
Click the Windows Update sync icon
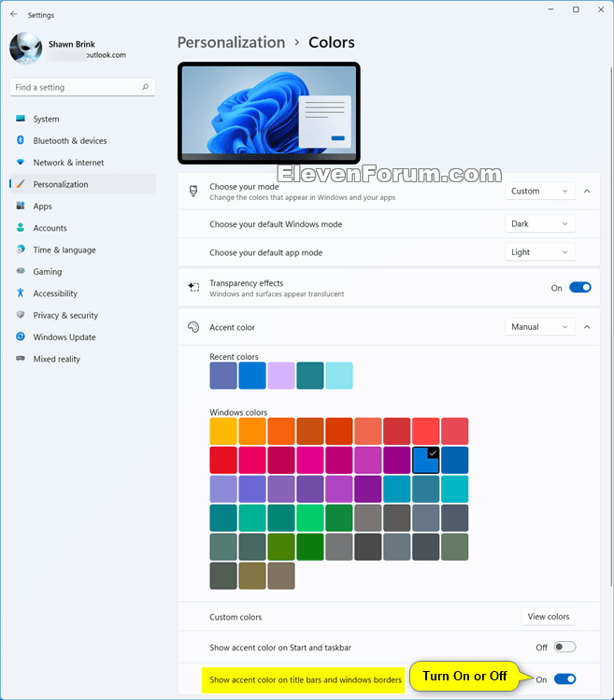21,336
